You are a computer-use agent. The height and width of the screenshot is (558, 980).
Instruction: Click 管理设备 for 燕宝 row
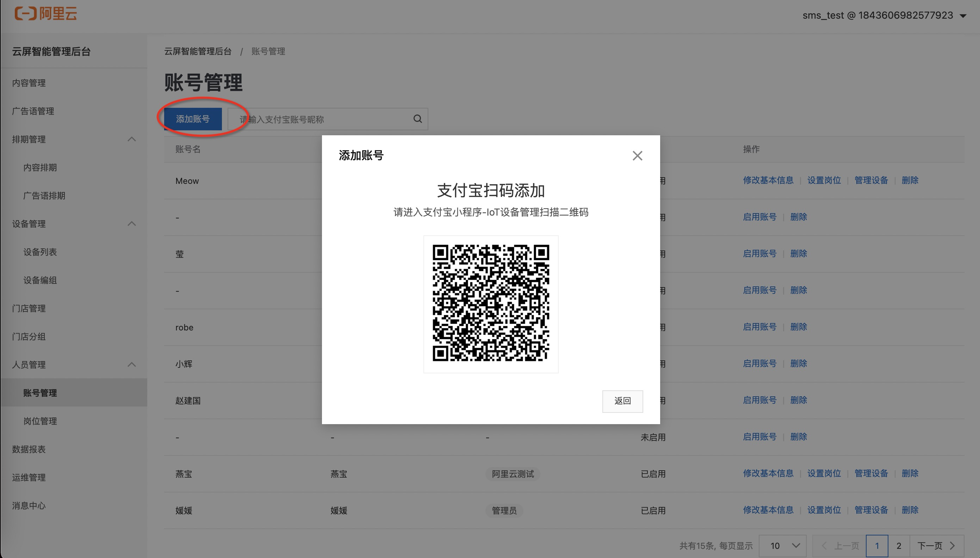871,473
